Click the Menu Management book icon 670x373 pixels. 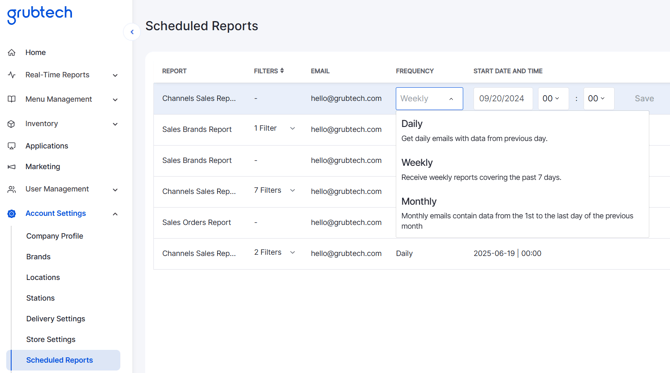12,99
